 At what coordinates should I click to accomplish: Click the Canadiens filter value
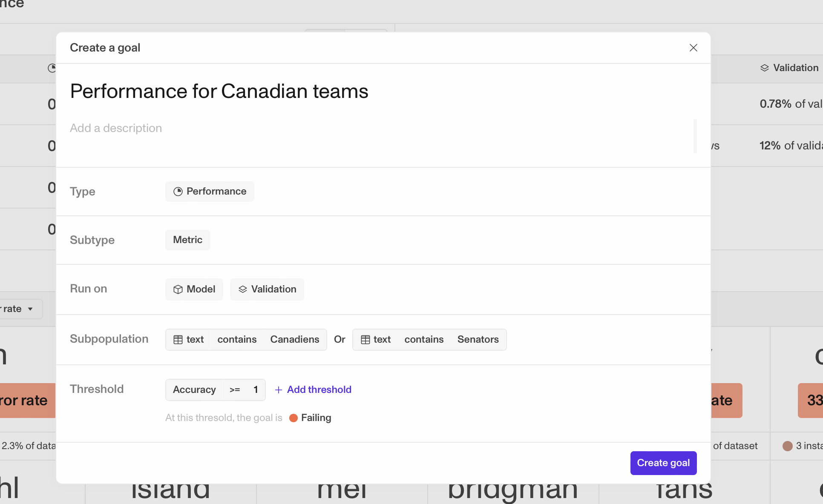coord(294,340)
